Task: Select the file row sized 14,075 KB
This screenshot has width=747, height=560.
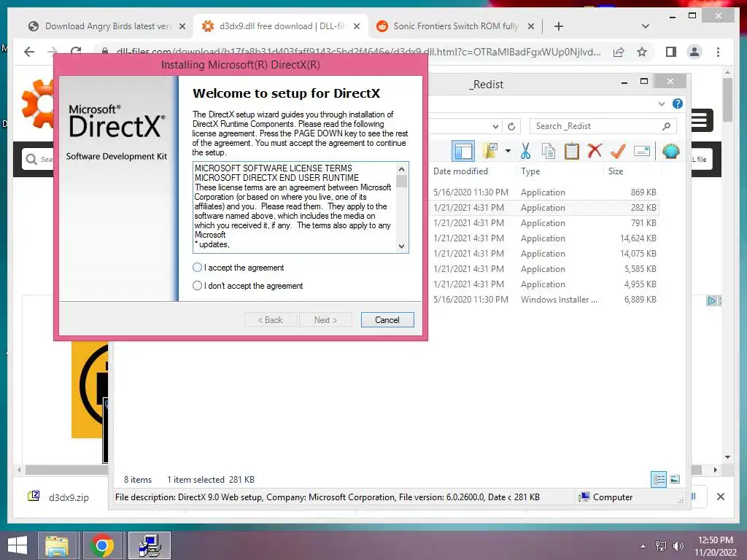Action: (x=544, y=253)
